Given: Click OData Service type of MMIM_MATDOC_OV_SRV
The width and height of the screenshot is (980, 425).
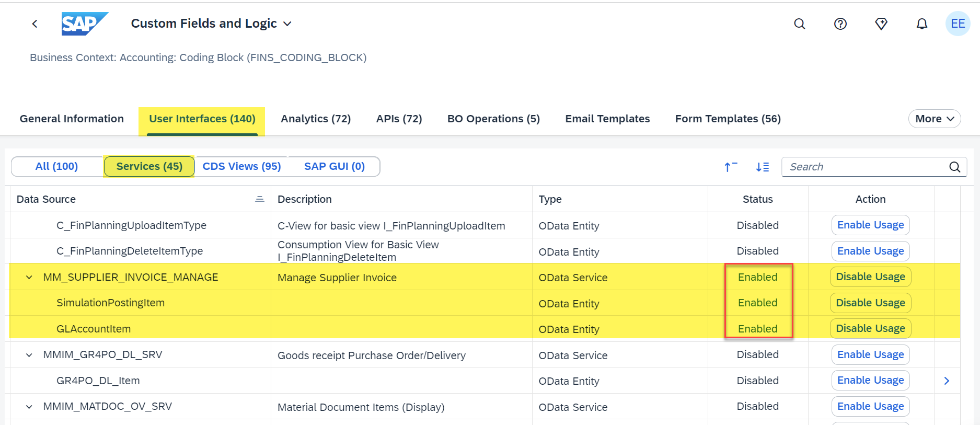Looking at the screenshot, I should click(x=573, y=407).
